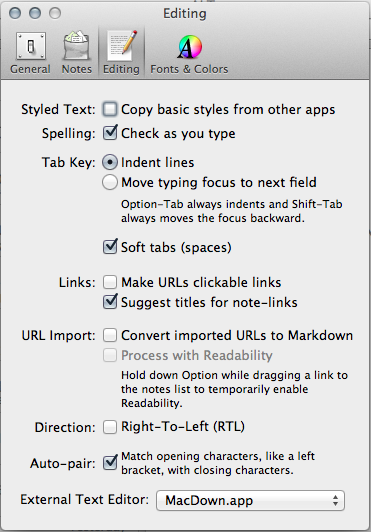This screenshot has width=371, height=532.
Task: Enable Copy basic styles from other apps
Action: click(110, 110)
